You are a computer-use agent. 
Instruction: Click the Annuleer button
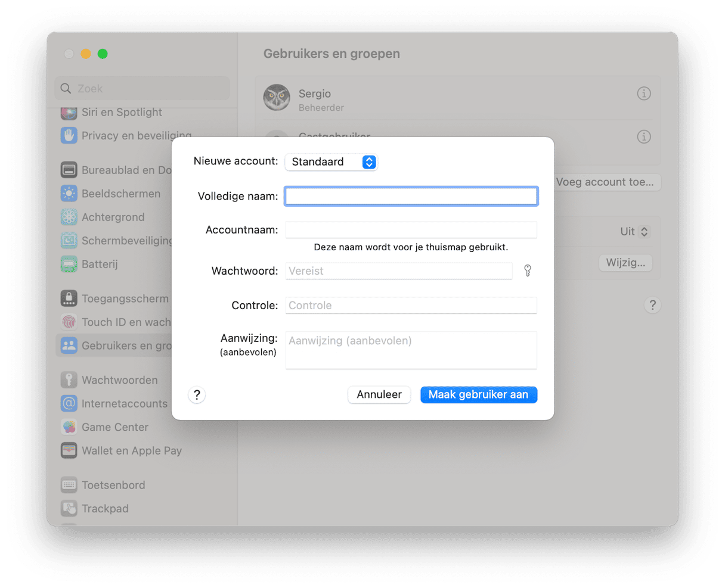click(379, 394)
